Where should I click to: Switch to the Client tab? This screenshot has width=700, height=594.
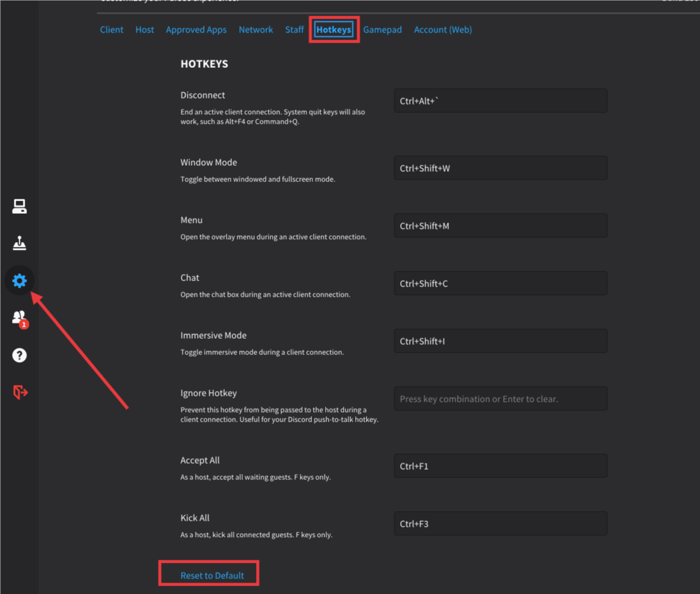111,29
